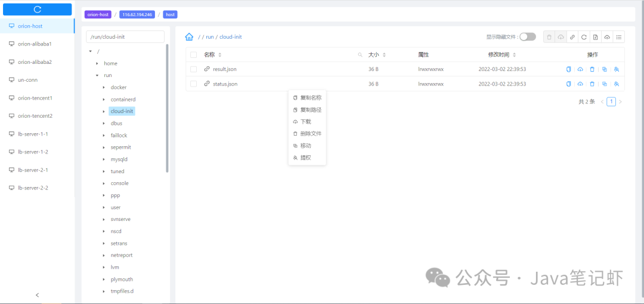Select lb-server-1-1 in host list
Viewport: 644px width, 304px height.
pyautogui.click(x=38, y=134)
